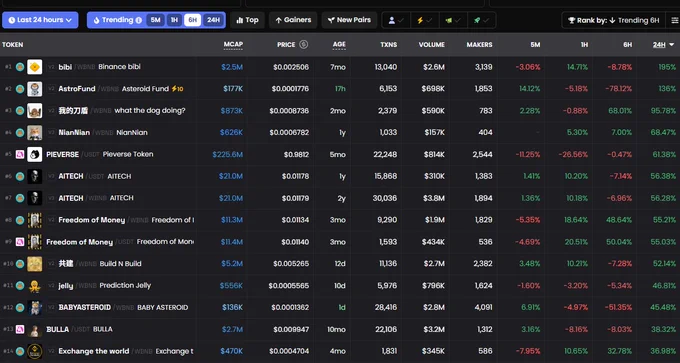Sort by MAKERS column header

pos(479,45)
